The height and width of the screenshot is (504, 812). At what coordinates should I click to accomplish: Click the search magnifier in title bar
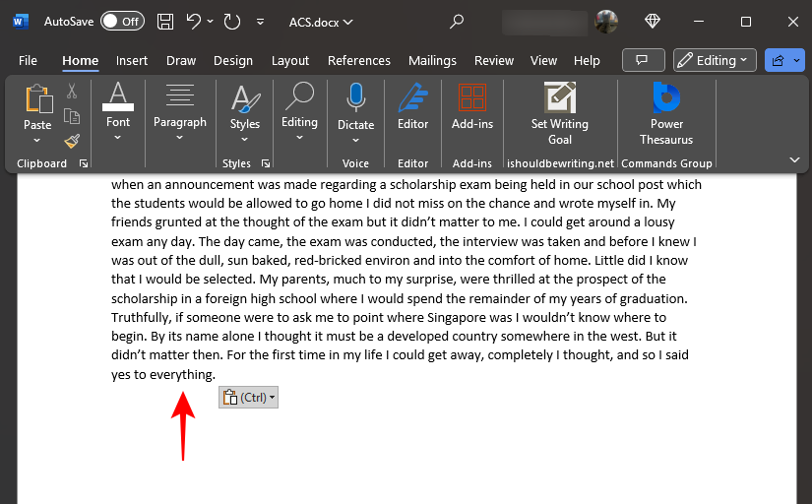(457, 21)
